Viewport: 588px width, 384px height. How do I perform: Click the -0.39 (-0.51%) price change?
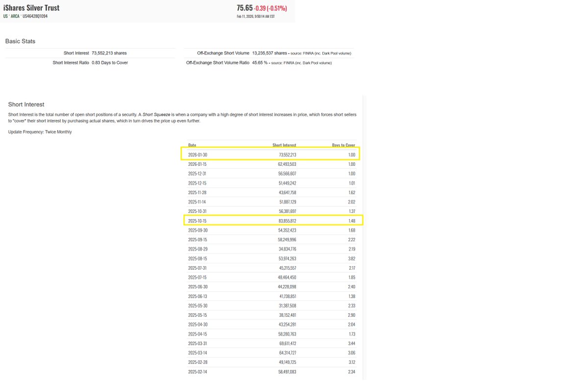point(270,8)
